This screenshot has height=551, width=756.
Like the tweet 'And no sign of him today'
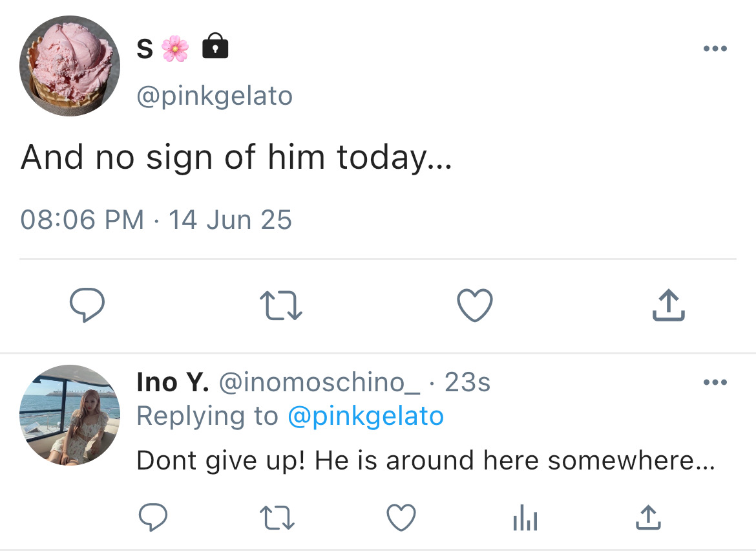point(475,305)
